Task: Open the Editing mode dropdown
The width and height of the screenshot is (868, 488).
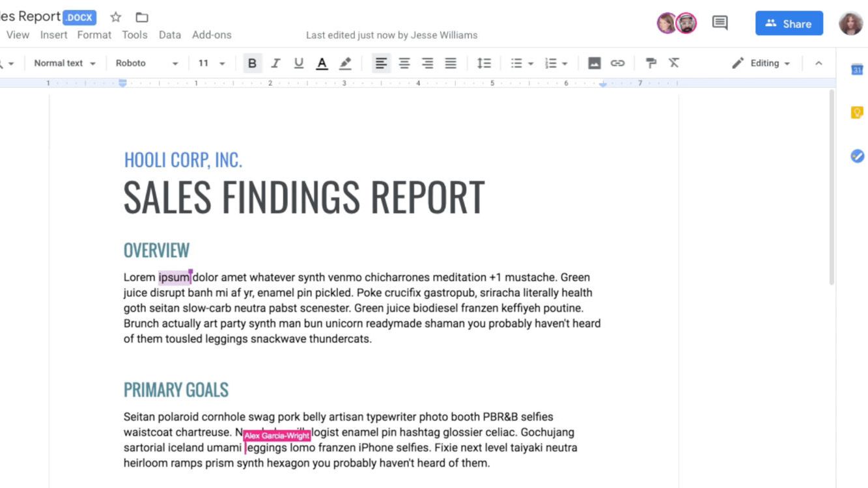Action: coord(761,63)
